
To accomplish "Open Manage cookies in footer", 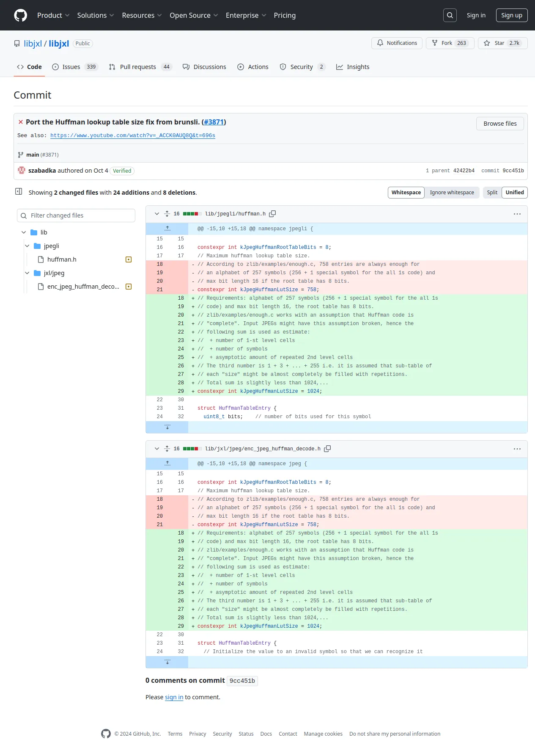I will tap(323, 734).
